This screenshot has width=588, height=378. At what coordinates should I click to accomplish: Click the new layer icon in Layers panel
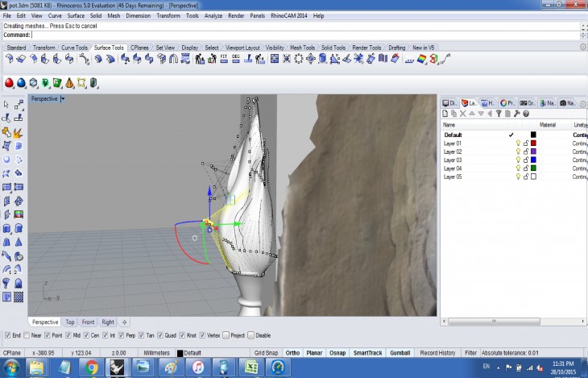point(446,114)
